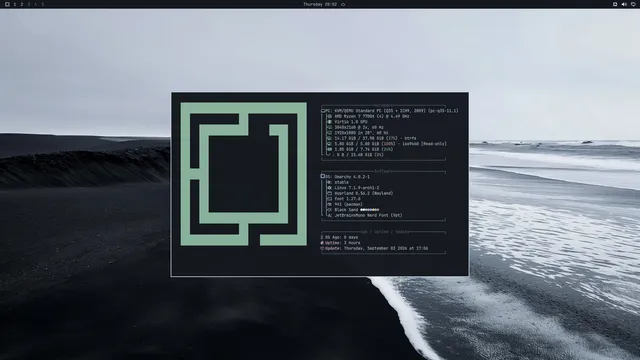640x360 pixels.
Task: Click the 'JetBrainsMono Nerd Font (9pt)' text
Action: (x=369, y=216)
